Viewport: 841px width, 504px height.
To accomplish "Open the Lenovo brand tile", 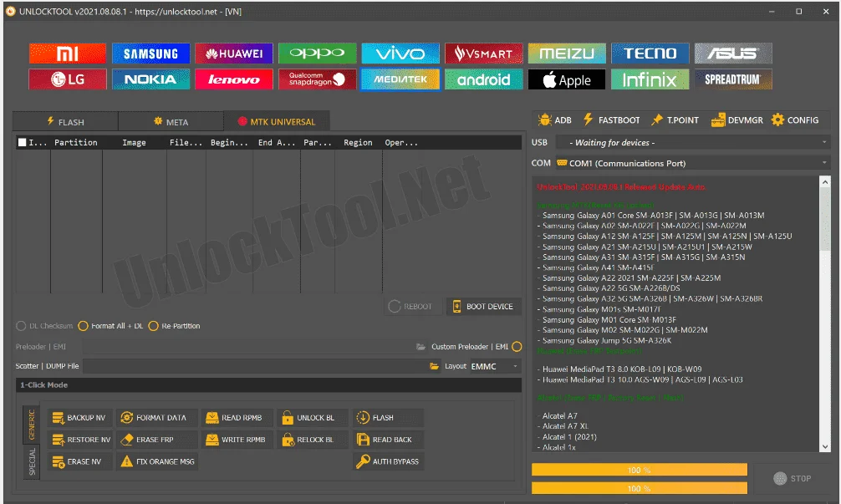I will [x=234, y=79].
